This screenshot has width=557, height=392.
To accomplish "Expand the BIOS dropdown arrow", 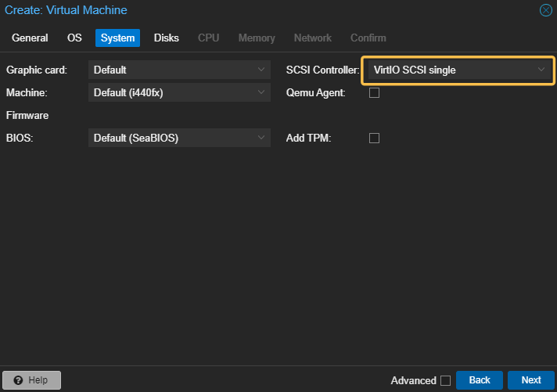I will point(261,138).
